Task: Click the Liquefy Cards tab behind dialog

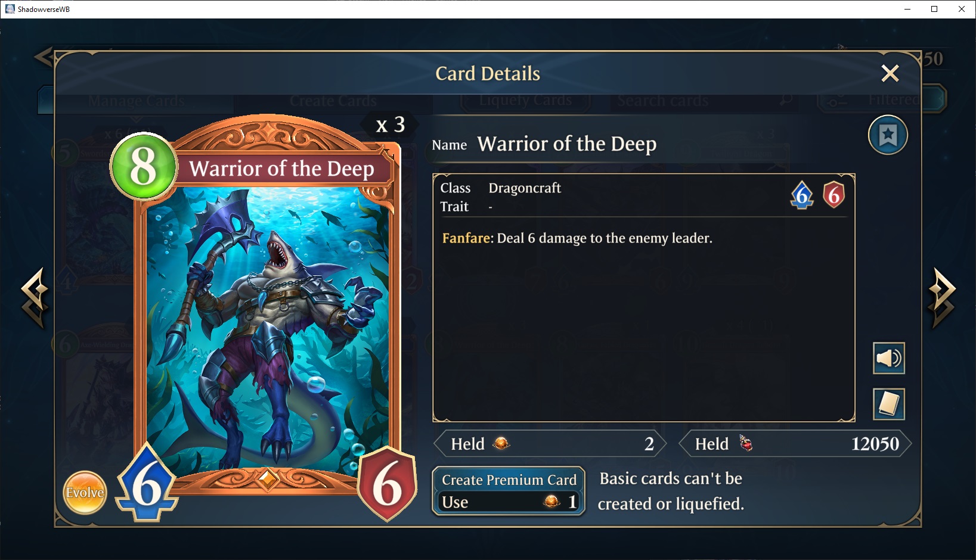Action: pos(525,100)
